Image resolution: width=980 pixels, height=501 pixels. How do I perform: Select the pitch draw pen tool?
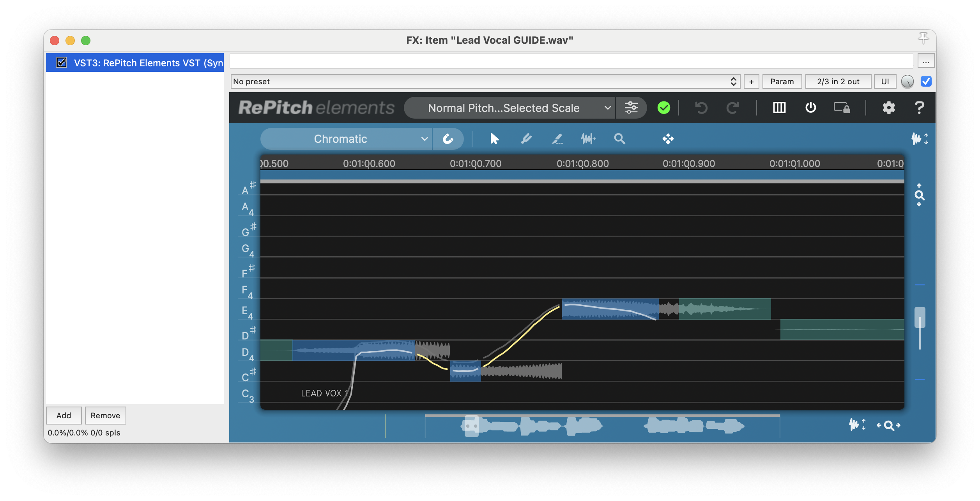point(526,139)
